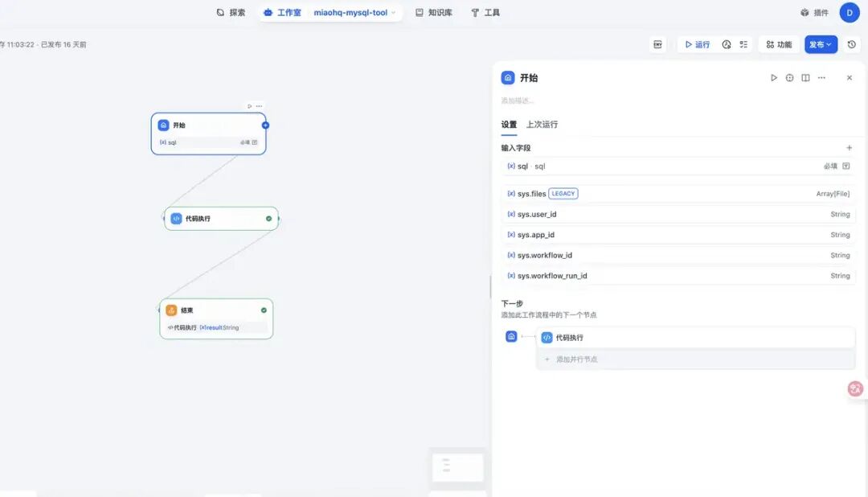The image size is (868, 497).
Task: Click the run icon above the 开始 node
Action: click(250, 106)
